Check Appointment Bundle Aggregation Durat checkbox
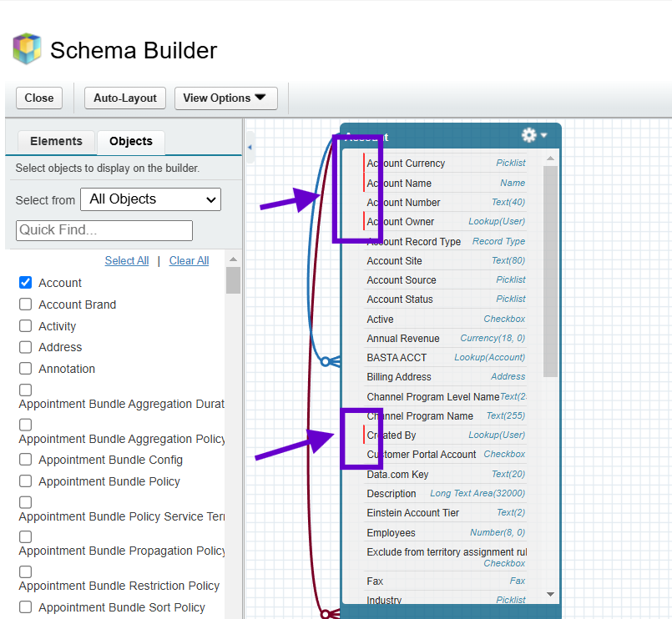Viewport: 672px width, 619px height. click(25, 390)
